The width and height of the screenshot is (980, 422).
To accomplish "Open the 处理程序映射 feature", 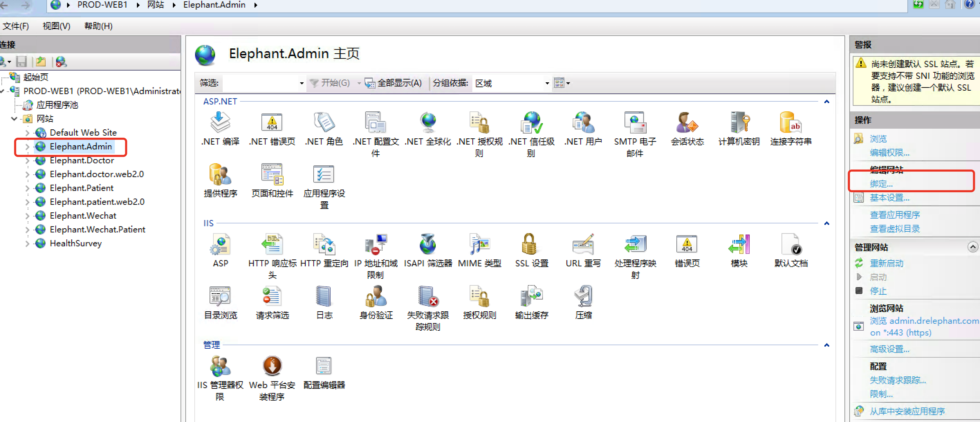I will (635, 249).
